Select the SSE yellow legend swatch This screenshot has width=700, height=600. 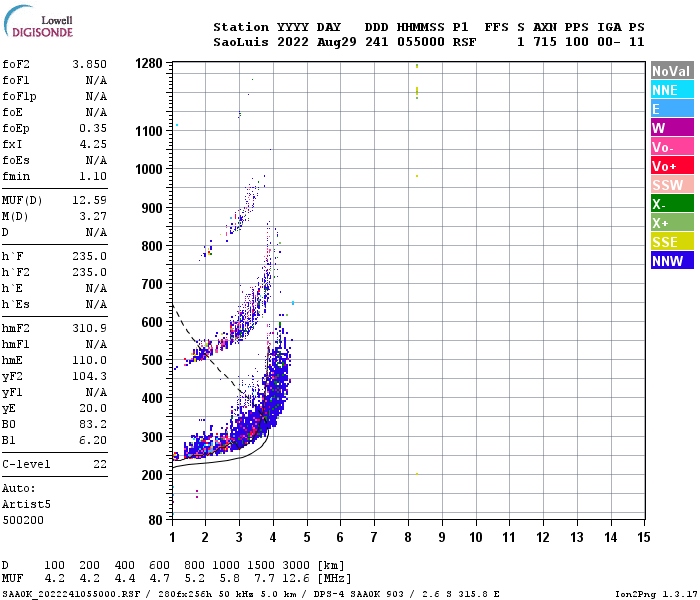672,242
